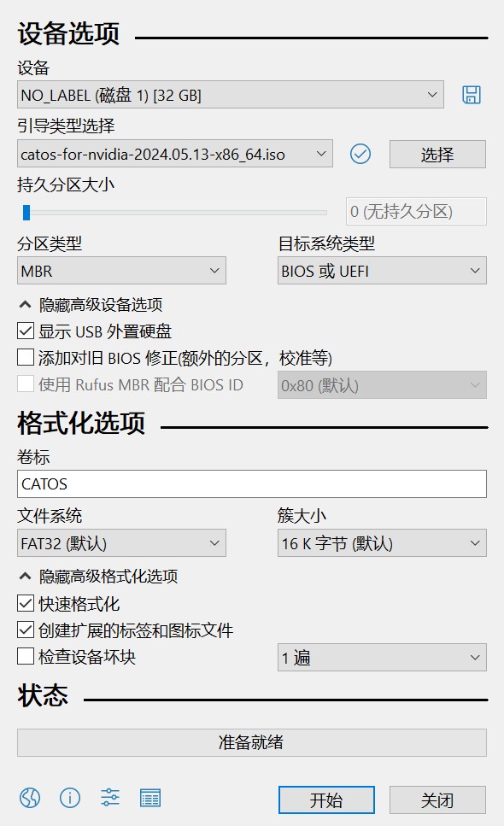The image size is (504, 826).
Task: Click the 选择 button to pick ISO
Action: click(437, 155)
